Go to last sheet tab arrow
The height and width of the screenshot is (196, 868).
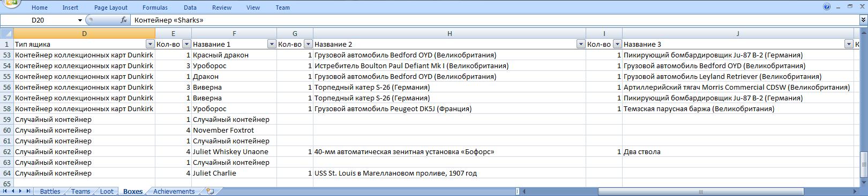(28, 191)
